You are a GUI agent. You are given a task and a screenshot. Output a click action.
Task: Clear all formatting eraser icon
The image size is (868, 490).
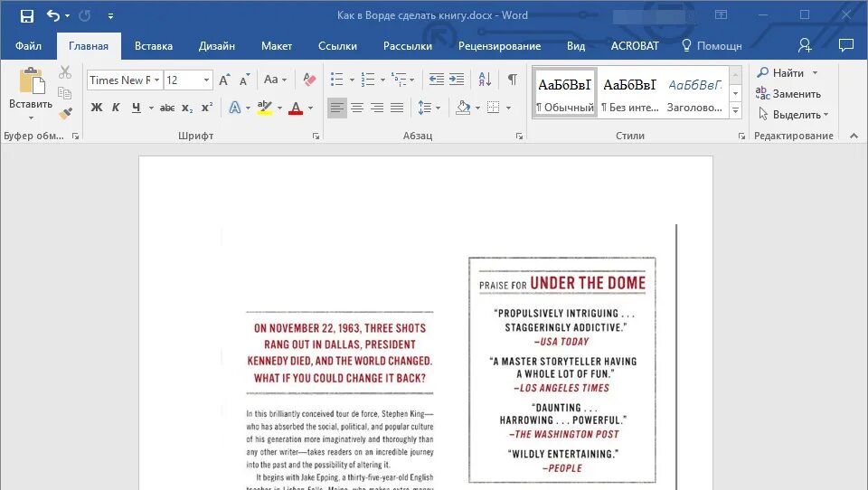point(309,80)
